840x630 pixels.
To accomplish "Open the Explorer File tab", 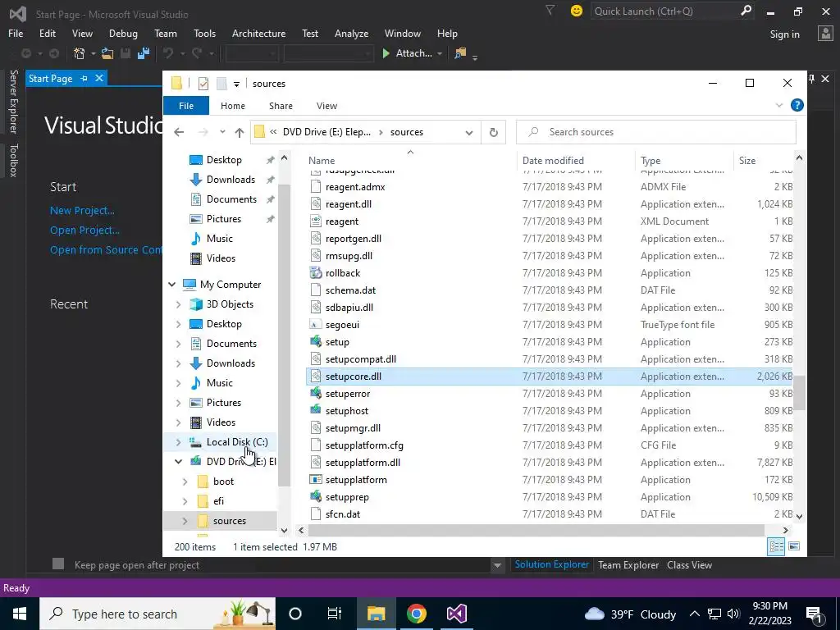I will [x=186, y=106].
